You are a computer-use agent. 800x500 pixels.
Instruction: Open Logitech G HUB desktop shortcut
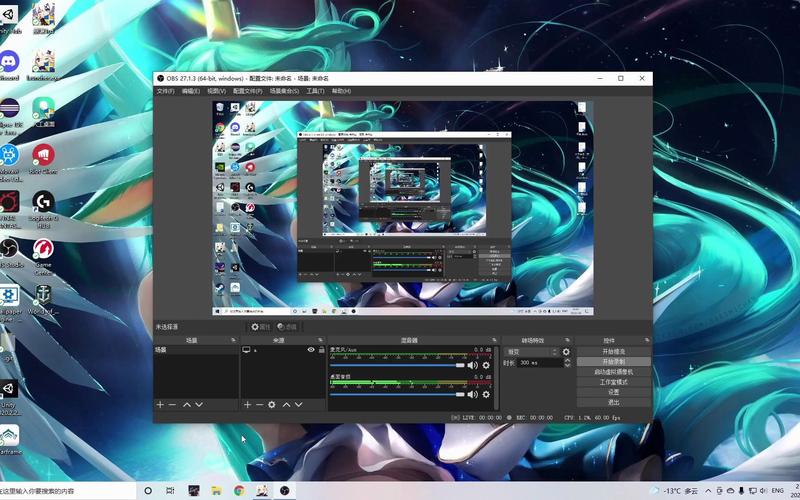pyautogui.click(x=43, y=208)
